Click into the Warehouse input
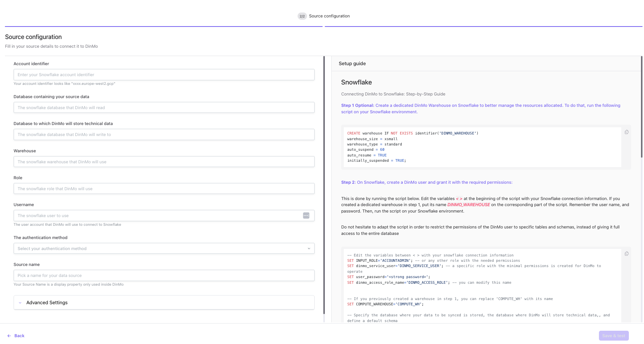The image size is (644, 344). [x=164, y=162]
